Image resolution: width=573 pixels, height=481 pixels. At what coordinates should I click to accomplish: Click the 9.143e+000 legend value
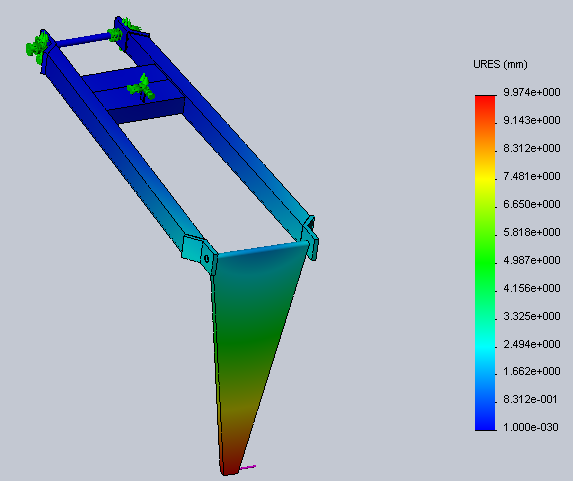tap(532, 120)
